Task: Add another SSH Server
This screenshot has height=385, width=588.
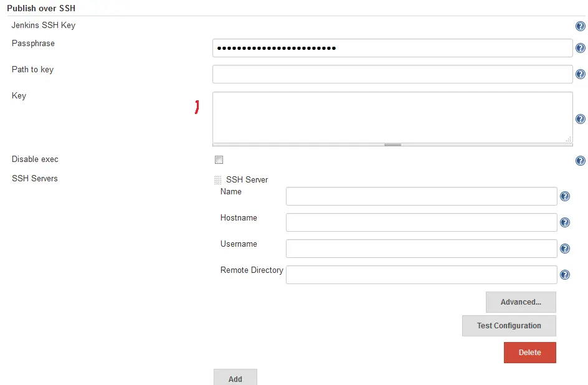Action: click(235, 378)
